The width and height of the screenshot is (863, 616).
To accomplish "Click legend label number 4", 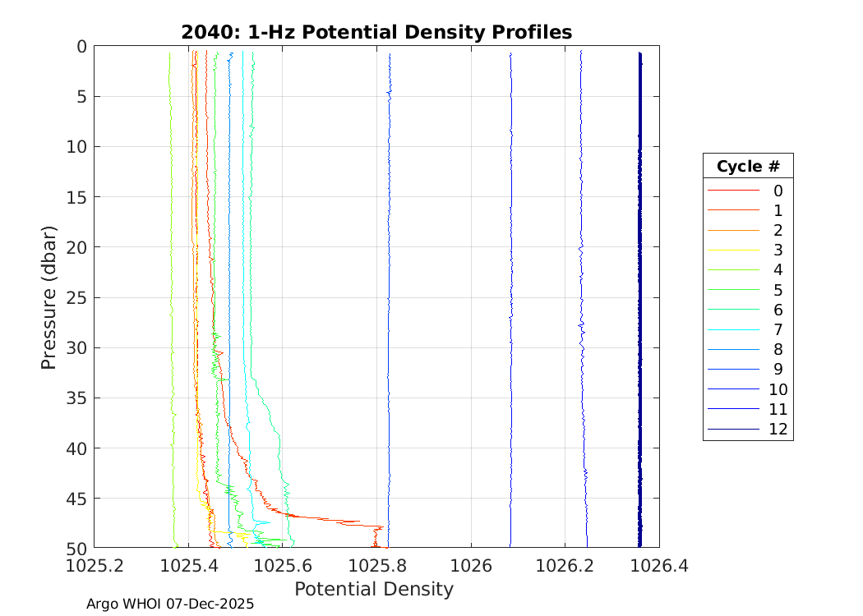I will pyautogui.click(x=778, y=270).
